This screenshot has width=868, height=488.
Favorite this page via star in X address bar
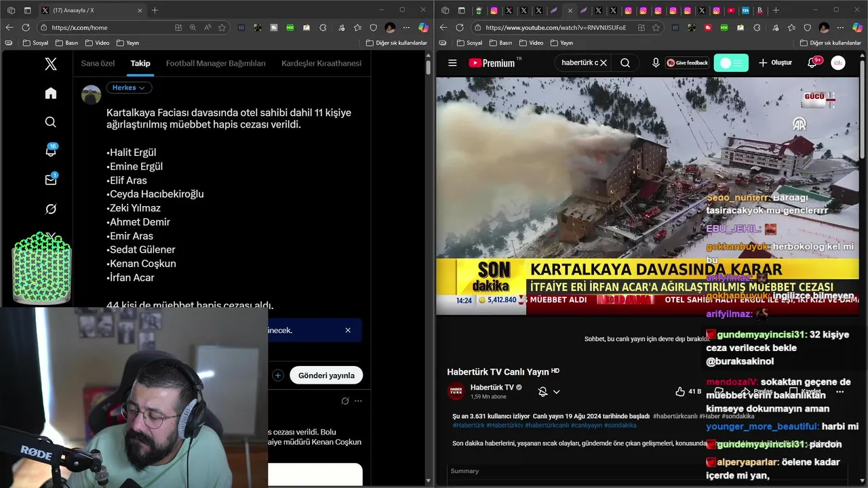point(222,28)
